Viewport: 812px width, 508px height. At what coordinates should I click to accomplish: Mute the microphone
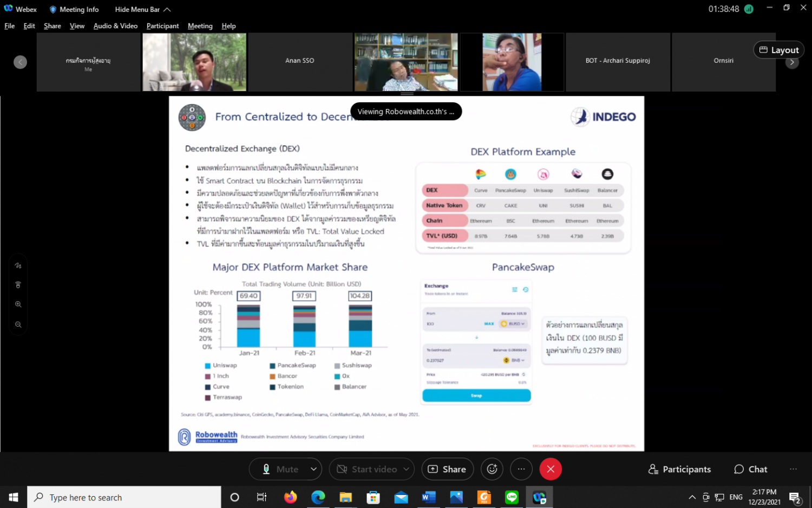pos(279,469)
